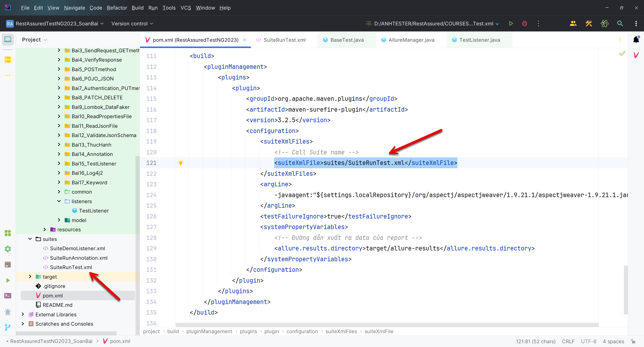
Task: Collapse the suites folder
Action: coord(30,239)
